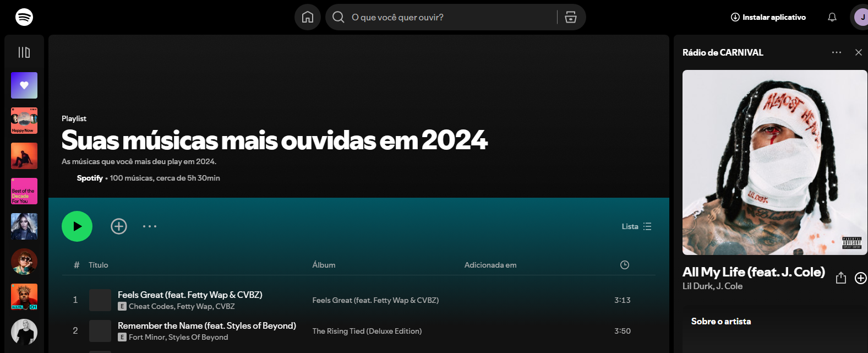Click Instalar aplicativo link
Viewport: 868px width, 353px height.
coord(768,17)
